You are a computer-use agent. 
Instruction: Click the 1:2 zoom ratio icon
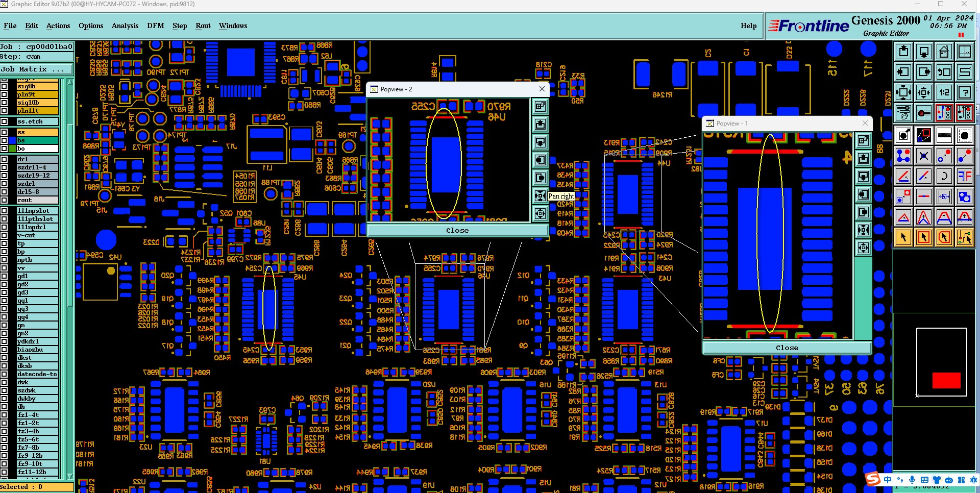[x=944, y=92]
